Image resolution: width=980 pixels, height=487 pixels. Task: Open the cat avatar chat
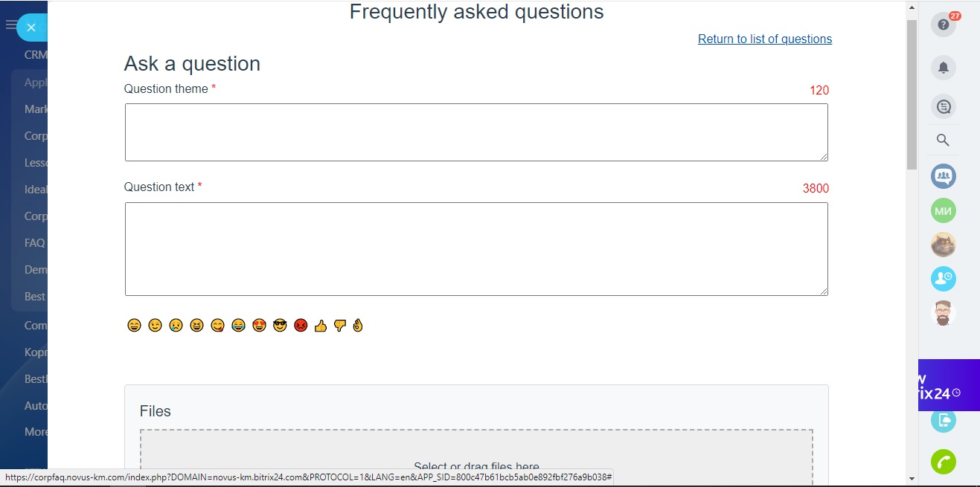[x=944, y=245]
